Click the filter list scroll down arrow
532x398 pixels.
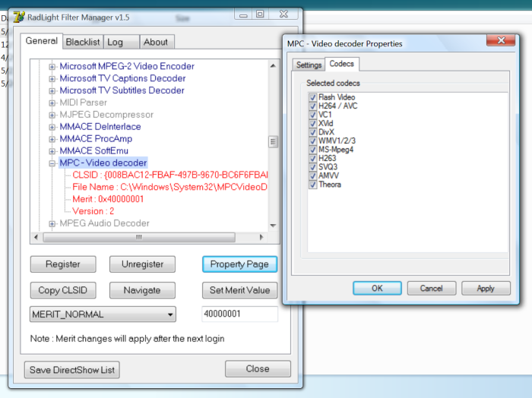tap(273, 226)
